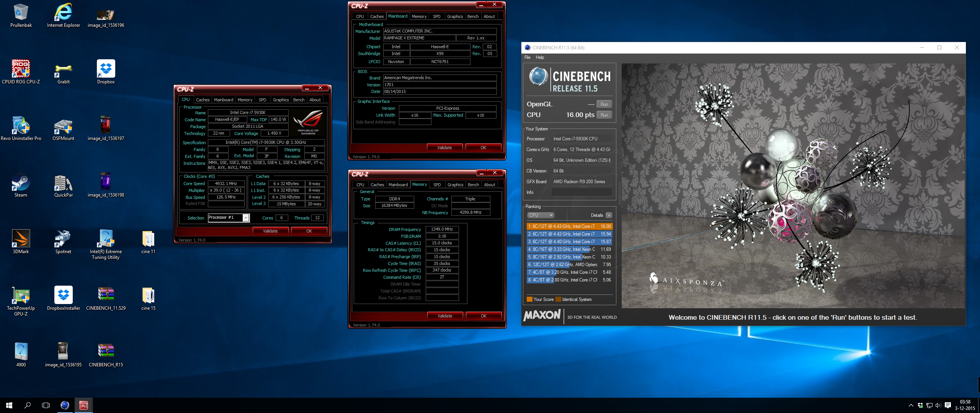
Task: Select ranking row 4C/8T @ 2.80 GHz
Action: click(x=570, y=280)
